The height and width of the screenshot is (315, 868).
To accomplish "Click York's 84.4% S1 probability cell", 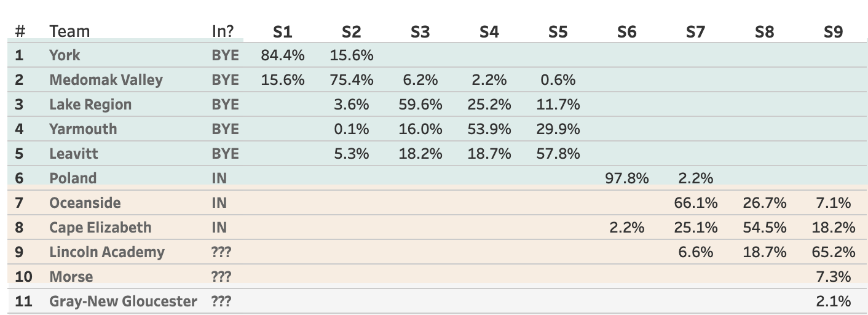I will 282,55.
